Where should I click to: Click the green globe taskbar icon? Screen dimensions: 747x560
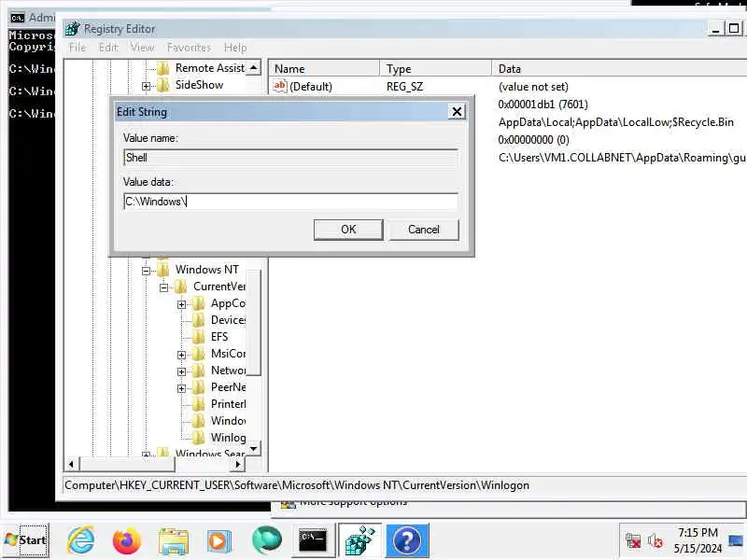pos(266,540)
